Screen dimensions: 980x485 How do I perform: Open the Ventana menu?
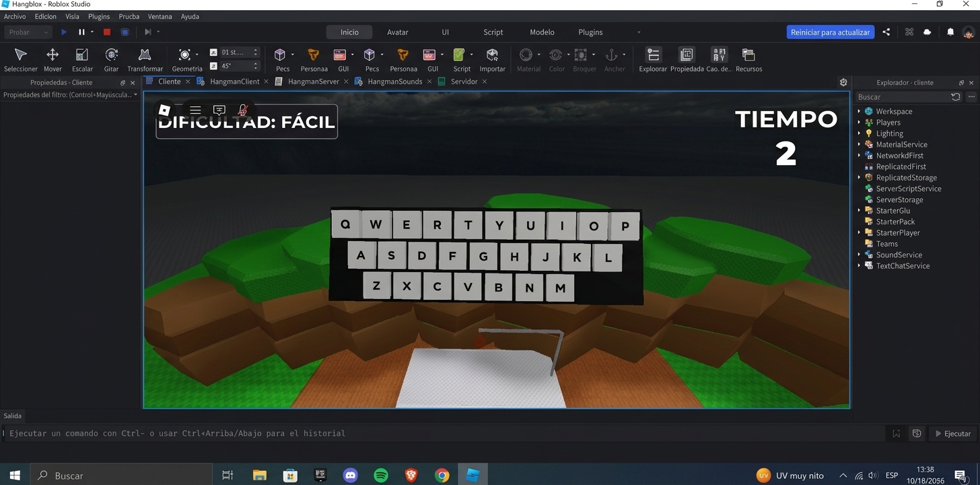click(160, 16)
